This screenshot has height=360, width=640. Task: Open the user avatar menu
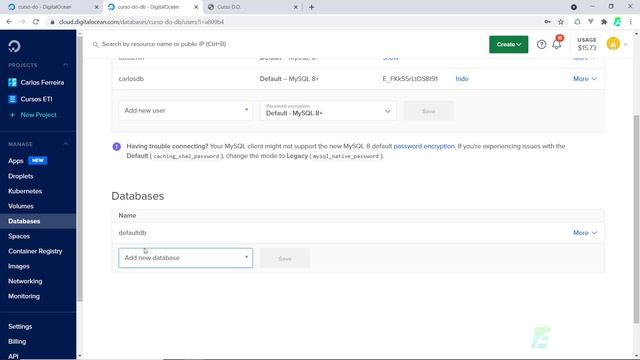click(x=613, y=44)
